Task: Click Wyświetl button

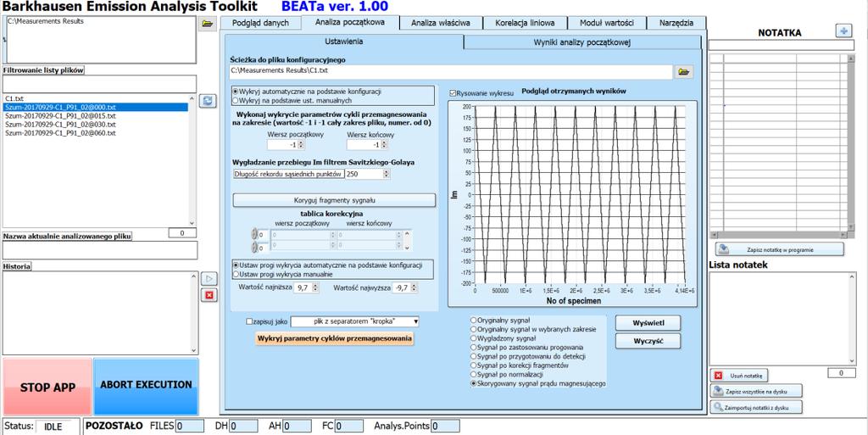Action: 648,323
